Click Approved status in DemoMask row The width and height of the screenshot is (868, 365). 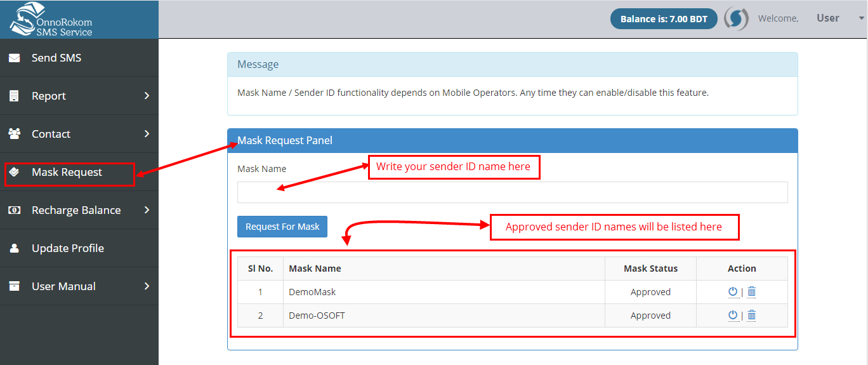(650, 292)
